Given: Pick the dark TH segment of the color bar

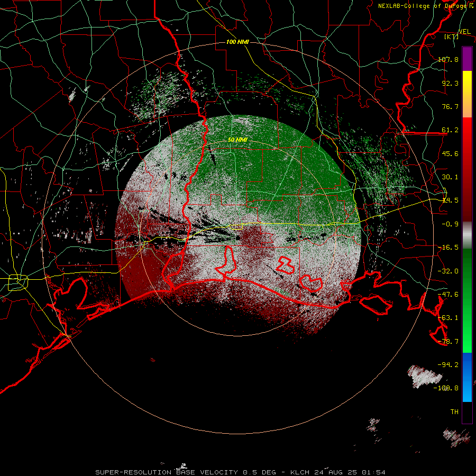Looking at the screenshot, I should click(467, 412).
